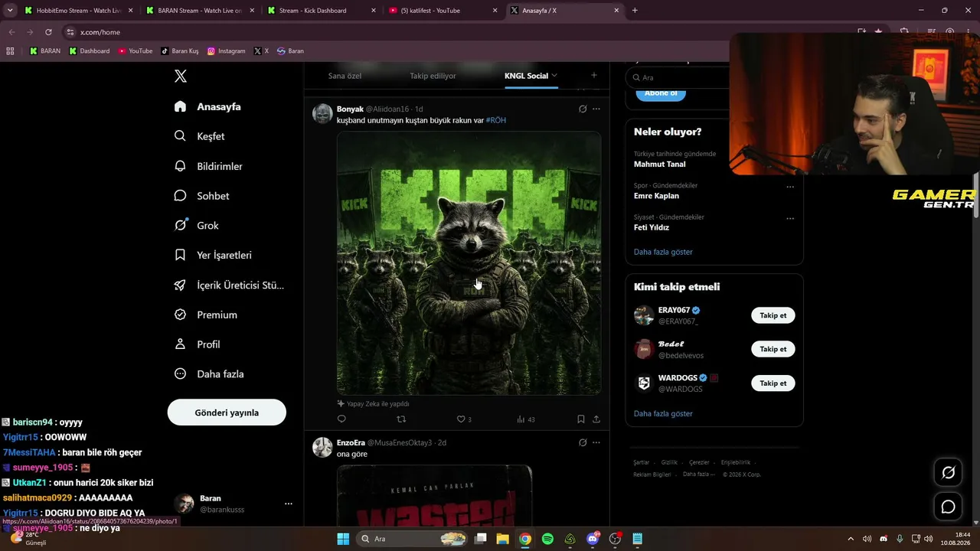
Task: Open File Explorer from the taskbar
Action: click(502, 539)
